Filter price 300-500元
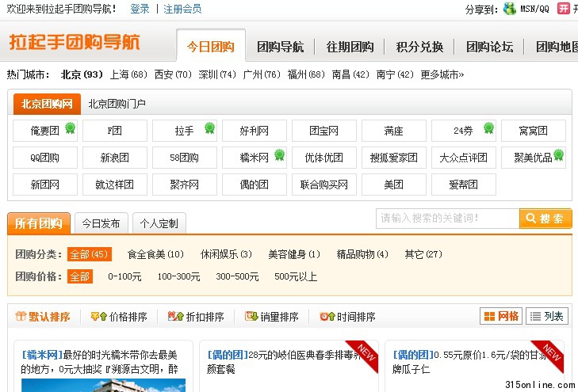Viewport: 578px width, 392px height. click(237, 276)
